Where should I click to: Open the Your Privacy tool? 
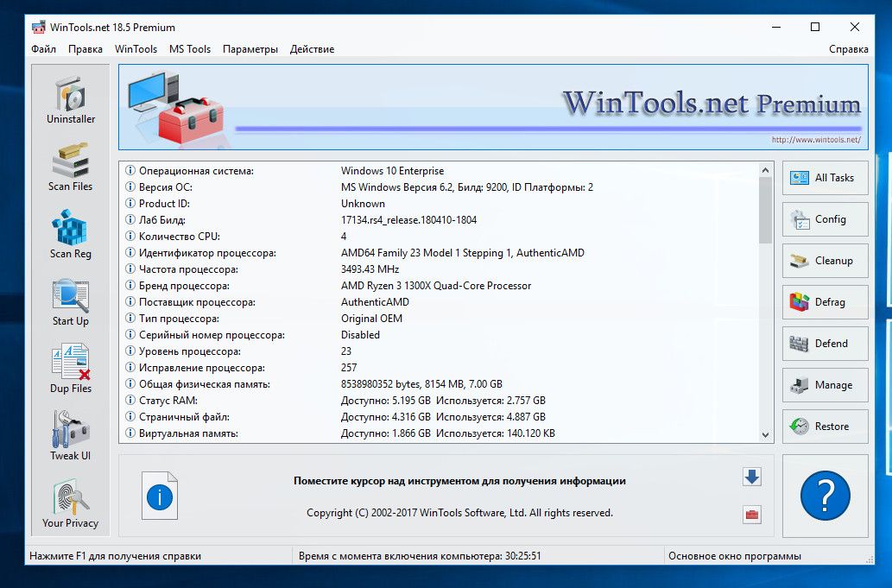(x=71, y=504)
